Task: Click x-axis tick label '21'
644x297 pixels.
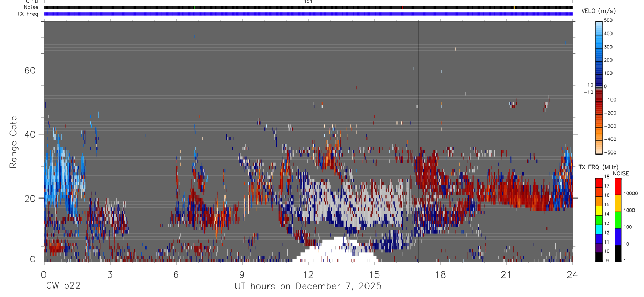Action: tap(507, 275)
